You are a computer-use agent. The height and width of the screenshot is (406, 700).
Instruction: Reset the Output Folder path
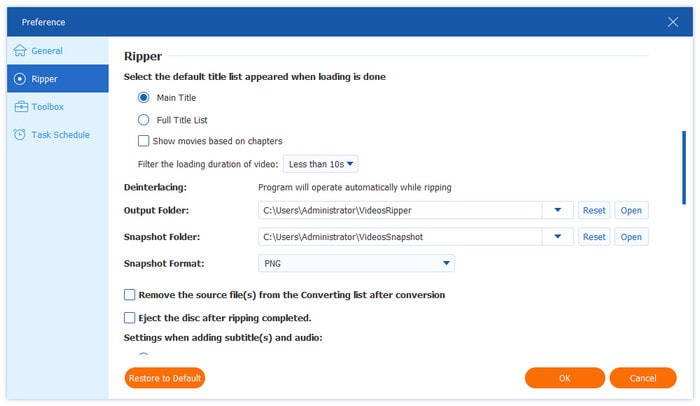pyautogui.click(x=594, y=210)
